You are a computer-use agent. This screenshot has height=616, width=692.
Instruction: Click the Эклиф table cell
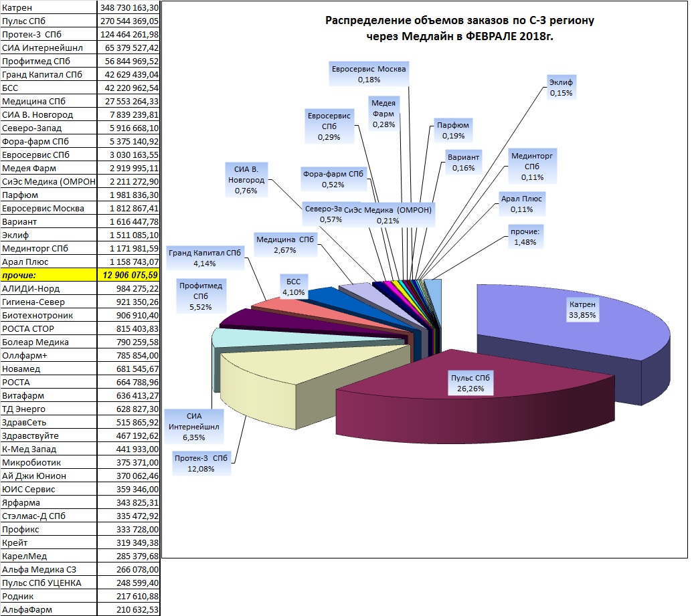coord(48,235)
